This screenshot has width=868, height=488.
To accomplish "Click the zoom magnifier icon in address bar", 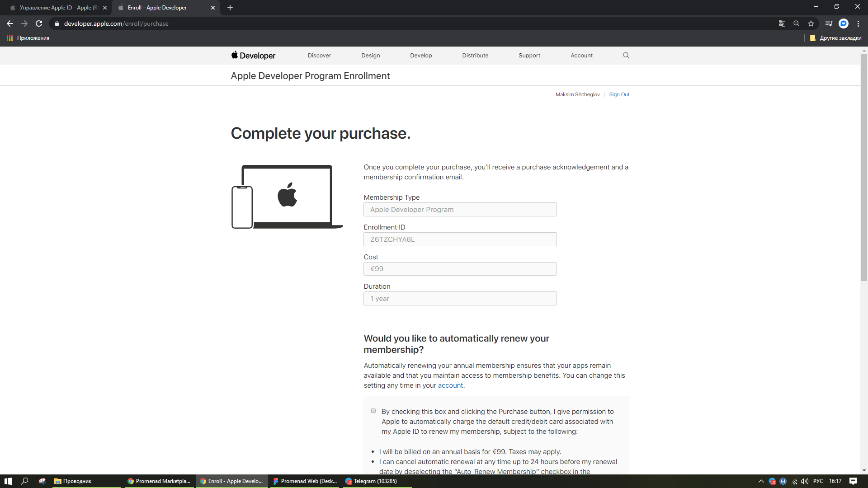I will [796, 23].
